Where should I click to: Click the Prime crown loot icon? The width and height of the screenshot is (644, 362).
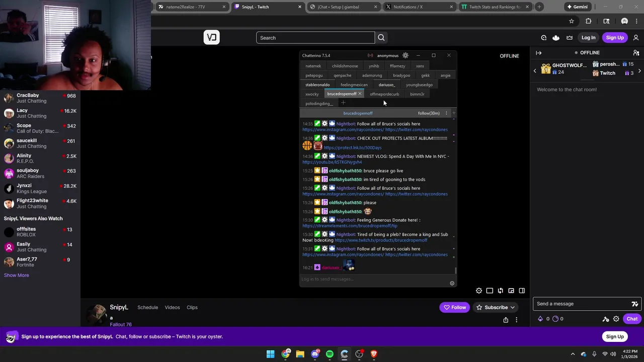pos(570,38)
